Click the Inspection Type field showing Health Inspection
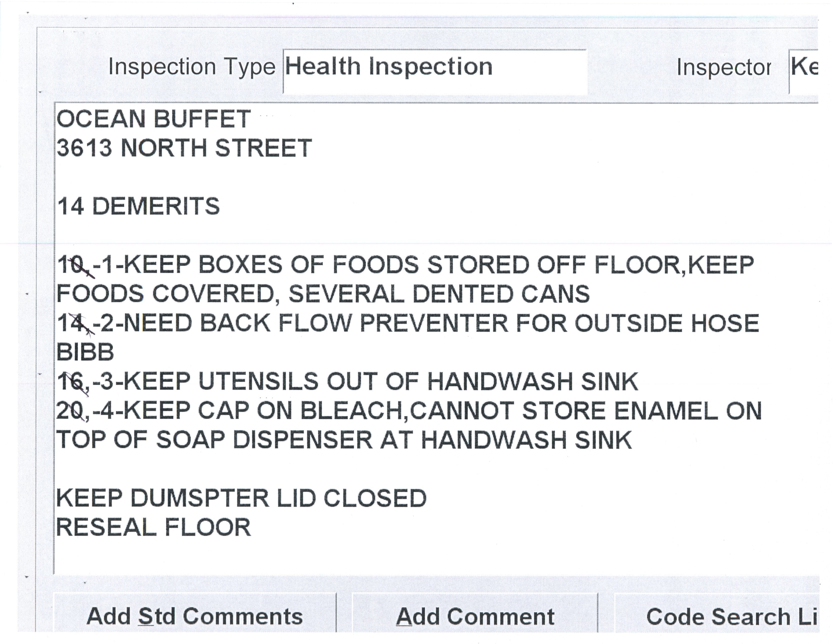 pyautogui.click(x=435, y=71)
